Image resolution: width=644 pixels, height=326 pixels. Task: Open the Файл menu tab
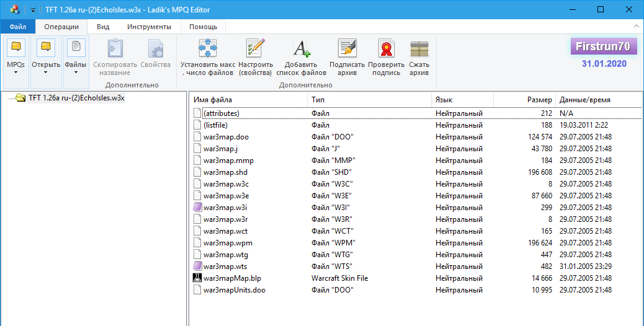click(17, 27)
